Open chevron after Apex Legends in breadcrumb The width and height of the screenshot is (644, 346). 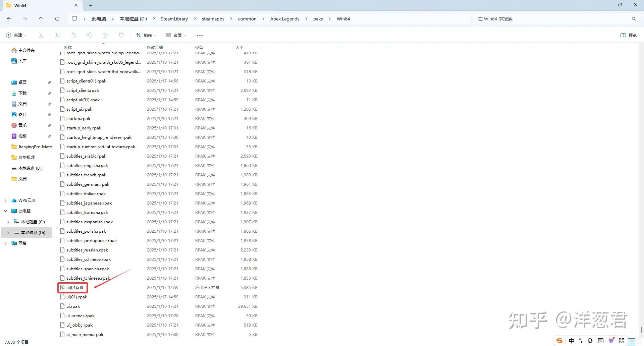click(306, 19)
